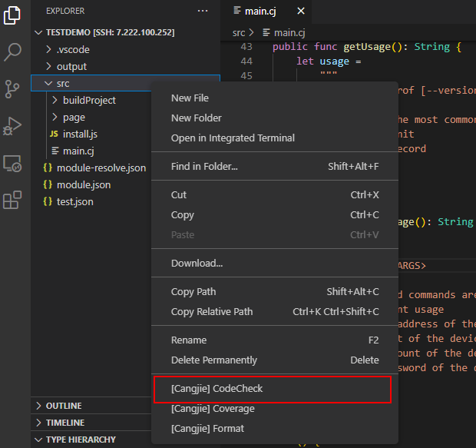
Task: Expand the output folder
Action: click(x=71, y=67)
